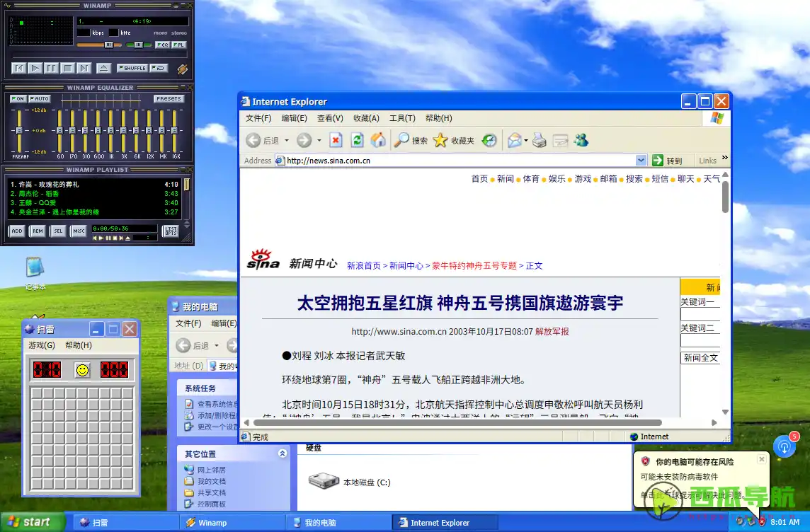This screenshot has height=532, width=810.
Task: Open Favorites with the star icon
Action: (440, 140)
